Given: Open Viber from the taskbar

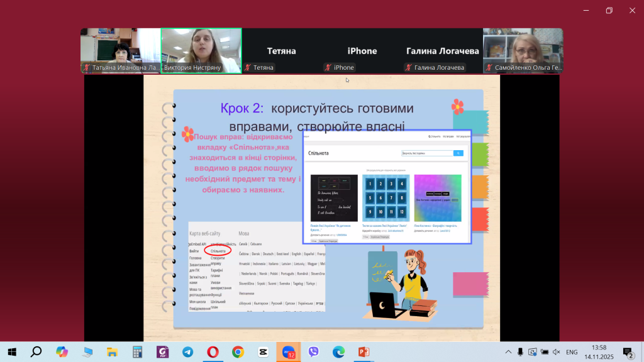Looking at the screenshot, I should [x=314, y=351].
